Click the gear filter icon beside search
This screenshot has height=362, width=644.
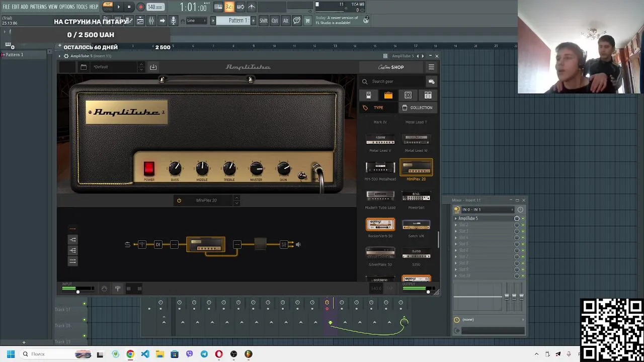pos(431,81)
